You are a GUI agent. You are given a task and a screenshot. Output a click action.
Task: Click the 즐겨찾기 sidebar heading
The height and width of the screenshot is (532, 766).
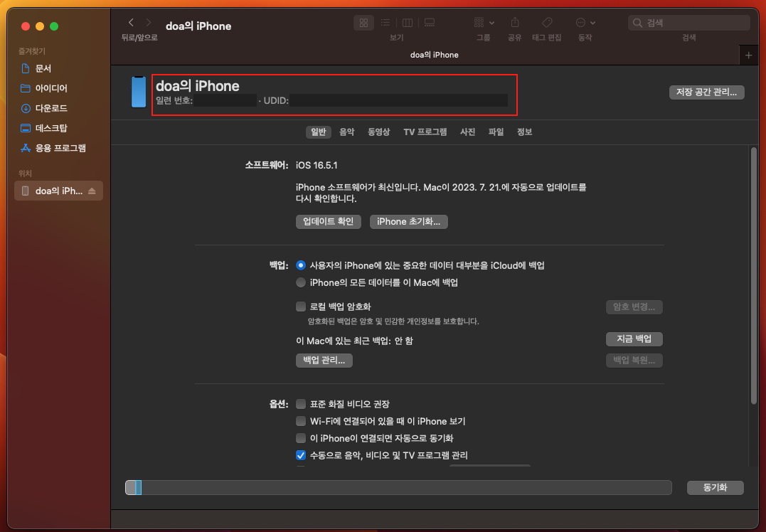point(32,50)
